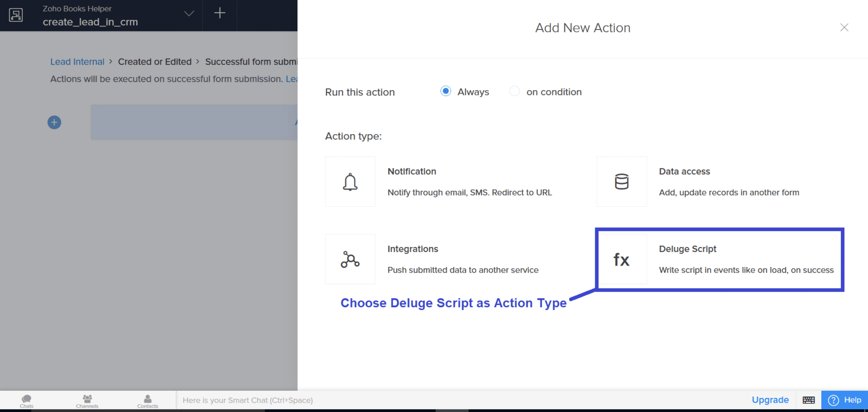
Task: Click the empty action placeholder bar
Action: click(x=194, y=122)
